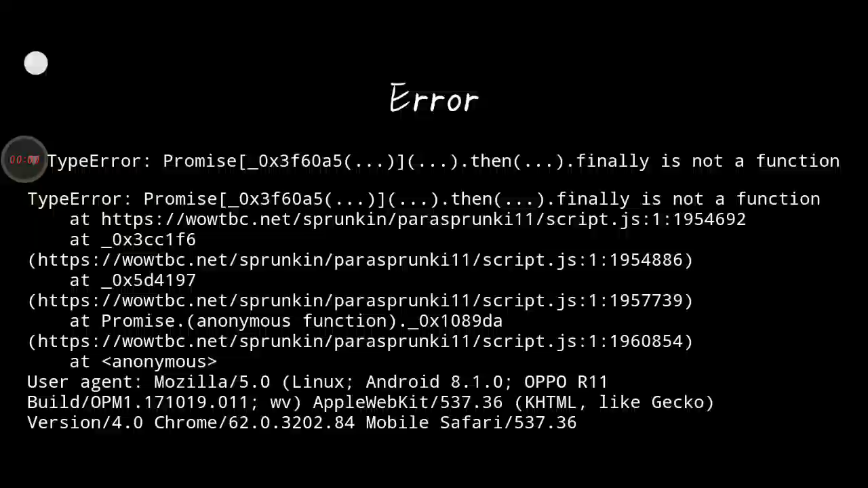Click the Mobile Safari/537.36 text
This screenshot has height=488, width=868.
coord(471,423)
